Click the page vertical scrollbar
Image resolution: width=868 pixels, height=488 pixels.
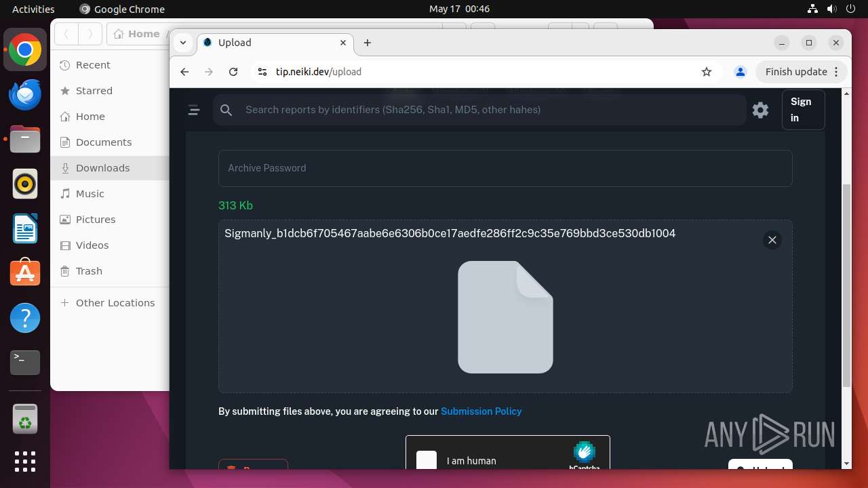click(x=846, y=285)
